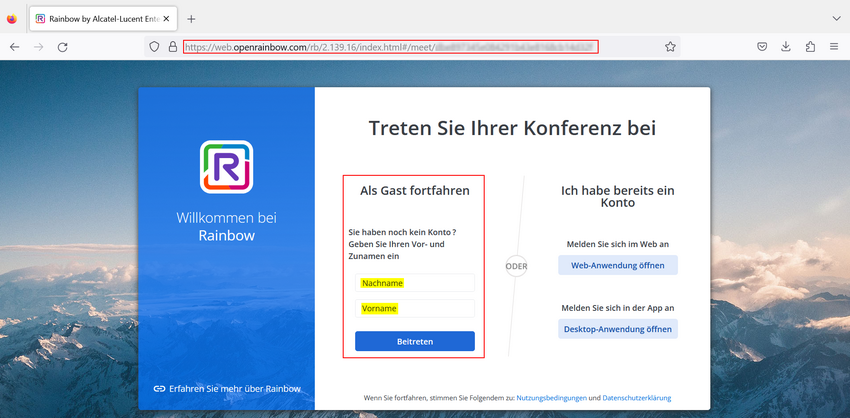Open a new browser tab

191,19
